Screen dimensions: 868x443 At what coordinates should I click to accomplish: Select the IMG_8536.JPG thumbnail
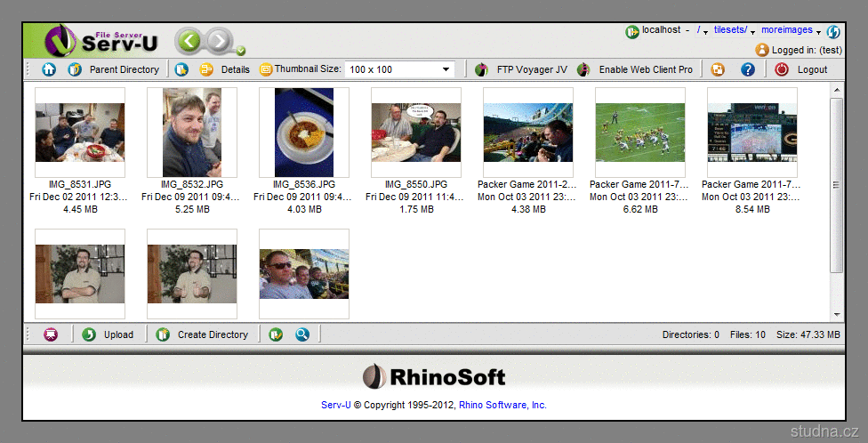pyautogui.click(x=304, y=132)
